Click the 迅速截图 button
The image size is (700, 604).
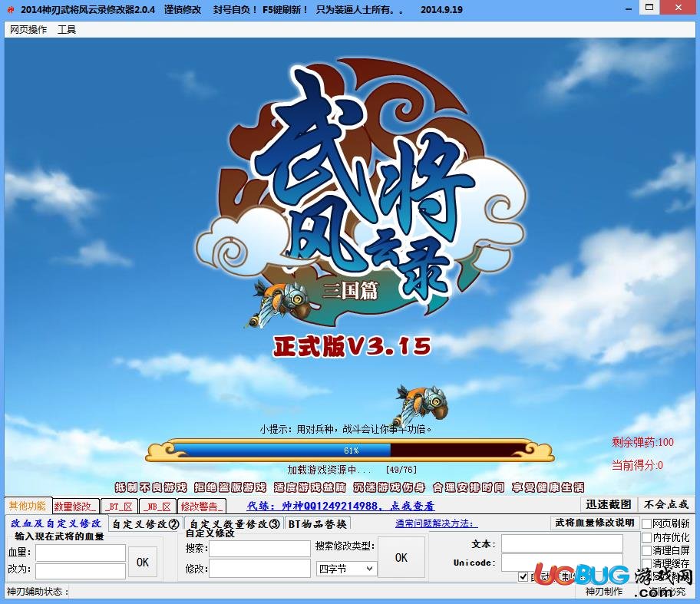(x=609, y=504)
